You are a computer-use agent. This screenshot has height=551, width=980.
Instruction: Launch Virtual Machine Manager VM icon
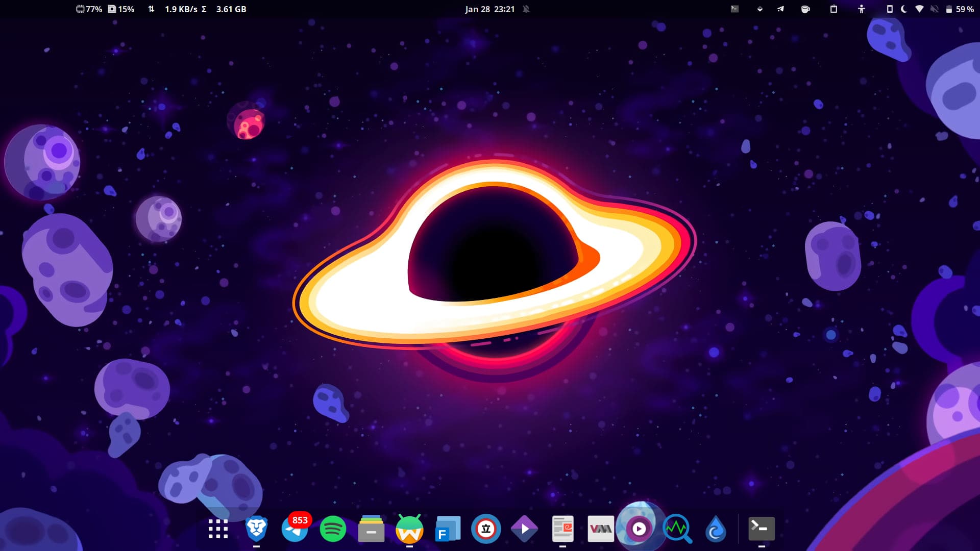[601, 529]
